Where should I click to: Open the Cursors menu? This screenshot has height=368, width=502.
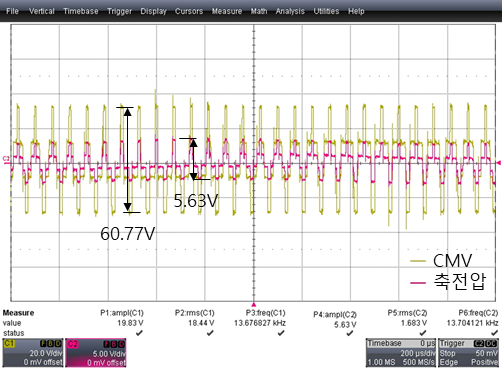click(x=189, y=11)
